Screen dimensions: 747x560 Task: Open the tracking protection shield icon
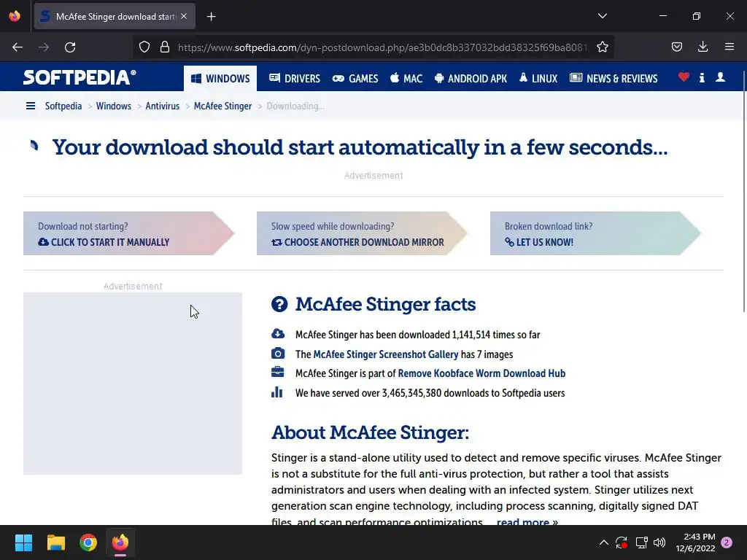144,47
